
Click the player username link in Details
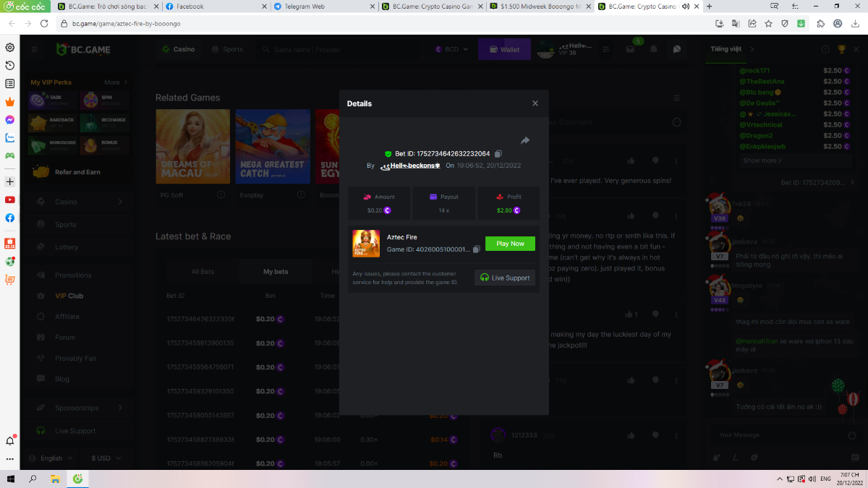pos(411,166)
